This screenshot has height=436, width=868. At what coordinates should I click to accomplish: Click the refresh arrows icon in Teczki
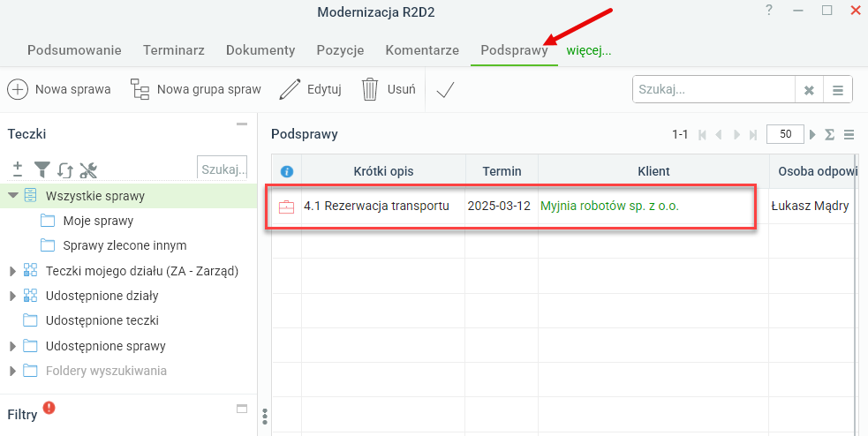(x=65, y=169)
